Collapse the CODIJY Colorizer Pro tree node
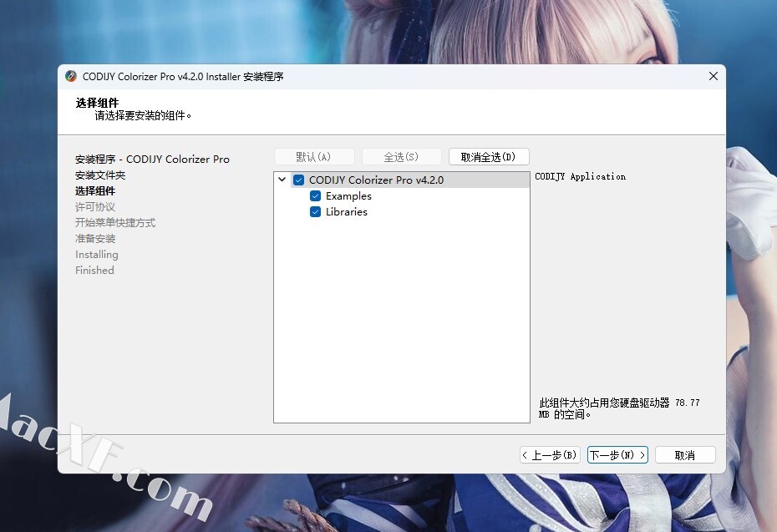The image size is (777, 532). 282,180
